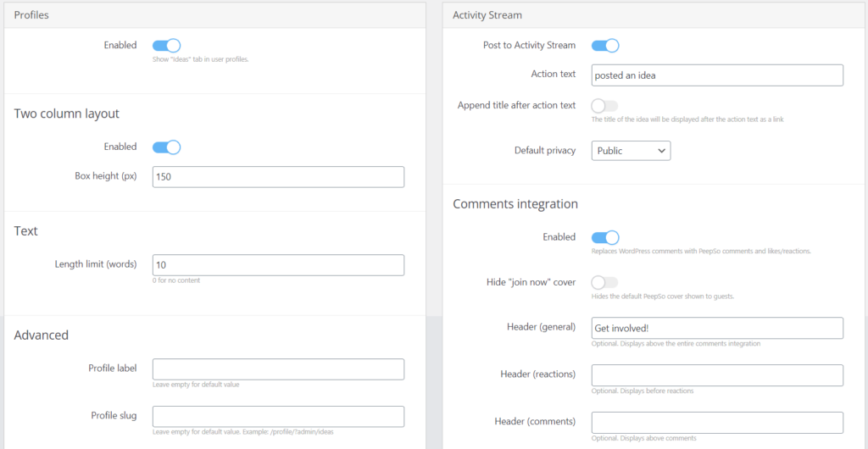Image resolution: width=868 pixels, height=449 pixels.
Task: Click the Default privacy dropdown chevron
Action: pos(661,151)
